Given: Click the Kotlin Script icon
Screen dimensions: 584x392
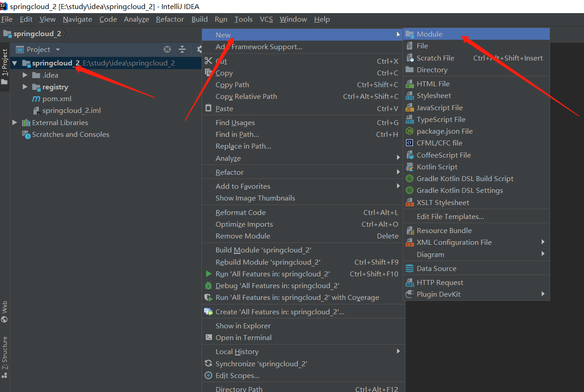Looking at the screenshot, I should (x=410, y=167).
